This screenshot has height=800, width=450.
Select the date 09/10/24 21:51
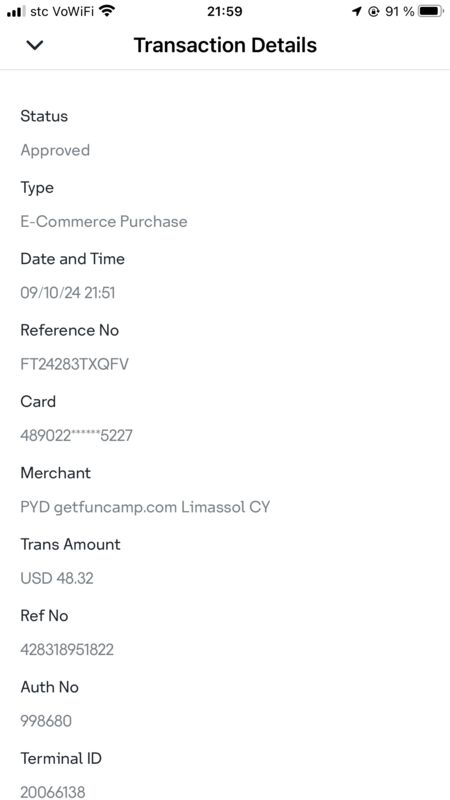[x=67, y=293]
